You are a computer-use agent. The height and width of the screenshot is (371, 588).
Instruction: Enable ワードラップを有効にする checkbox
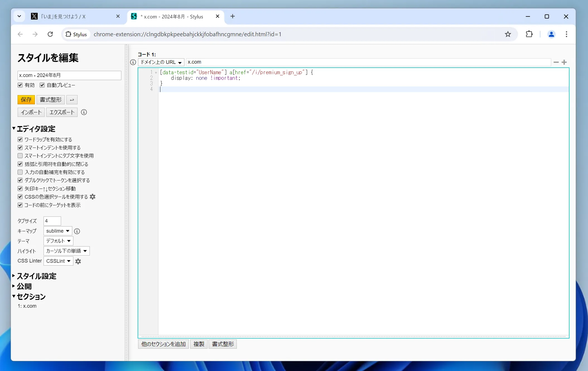(20, 139)
